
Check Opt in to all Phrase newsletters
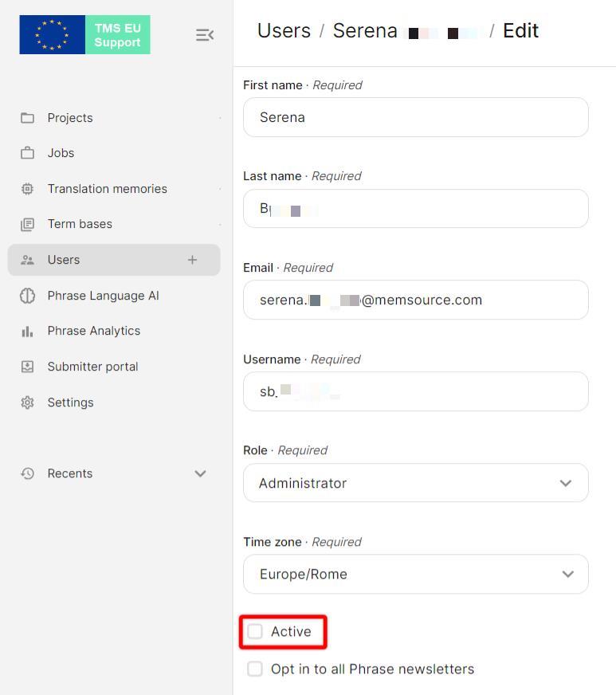pyautogui.click(x=255, y=669)
